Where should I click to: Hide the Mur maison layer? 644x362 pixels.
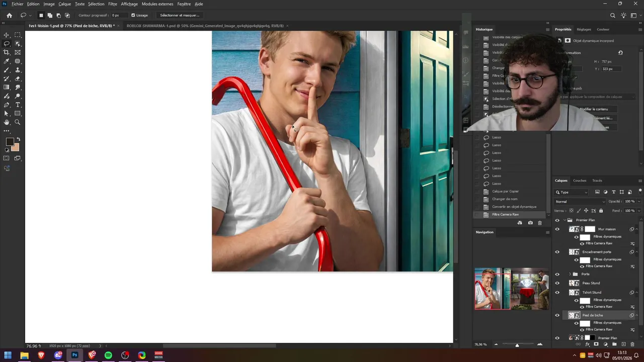(557, 229)
